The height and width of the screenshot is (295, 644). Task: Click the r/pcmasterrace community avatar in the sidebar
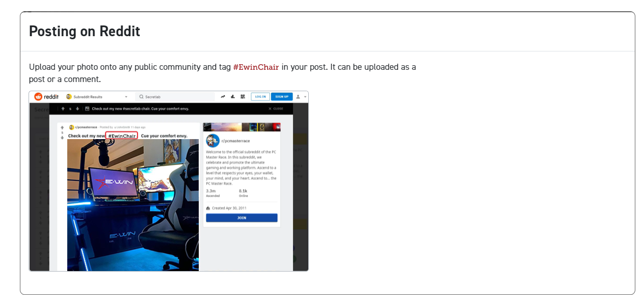212,141
